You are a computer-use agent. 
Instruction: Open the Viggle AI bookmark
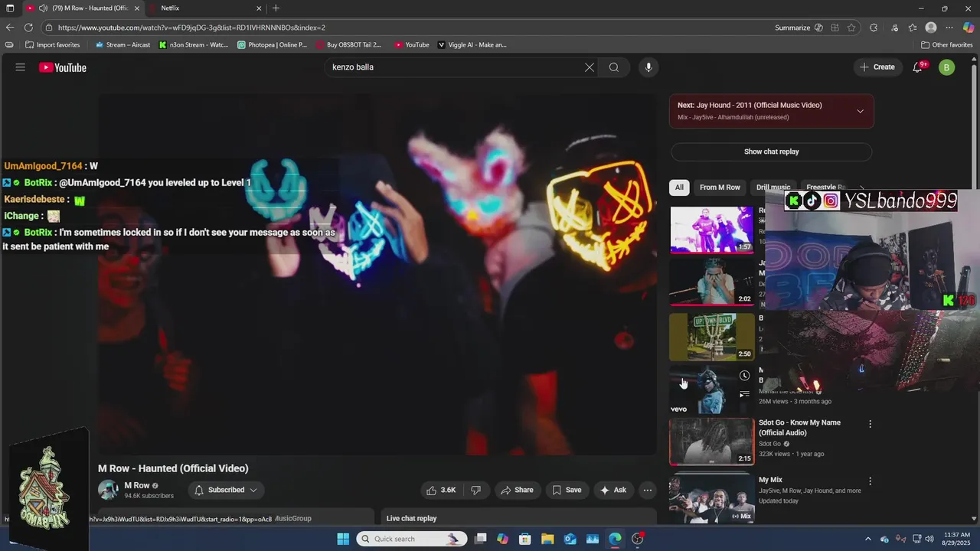(x=472, y=44)
